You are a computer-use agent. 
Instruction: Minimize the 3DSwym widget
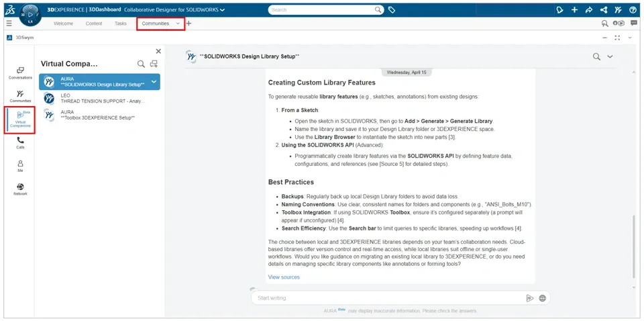pyautogui.click(x=604, y=38)
